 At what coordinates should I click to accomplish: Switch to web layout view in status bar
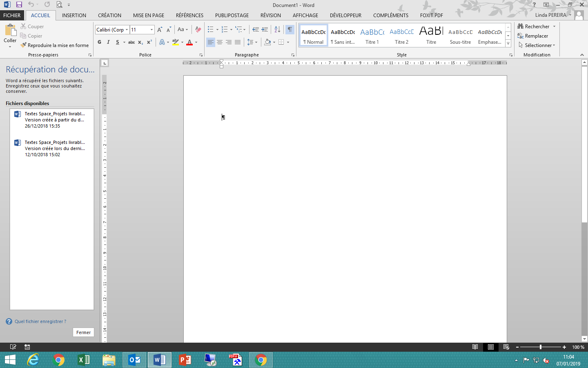[x=506, y=347]
